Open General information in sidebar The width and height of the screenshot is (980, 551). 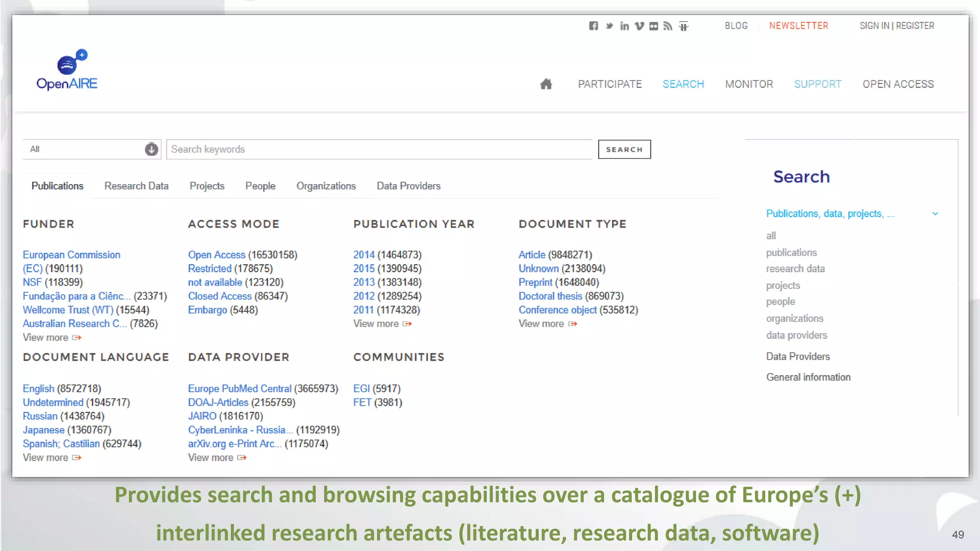808,377
